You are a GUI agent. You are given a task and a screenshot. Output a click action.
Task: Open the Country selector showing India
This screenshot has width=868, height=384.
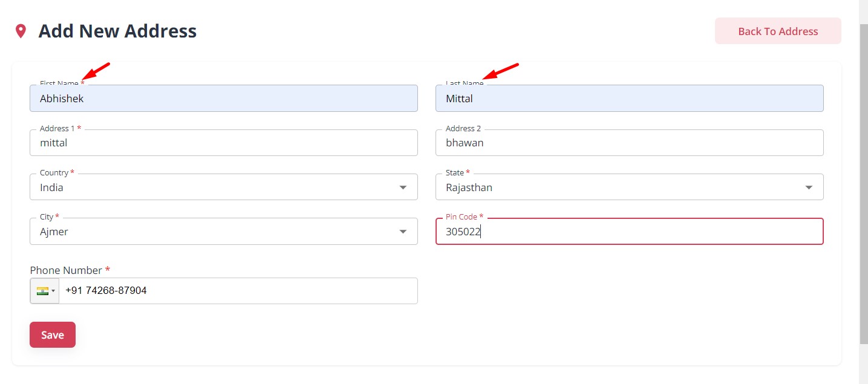[212, 187]
